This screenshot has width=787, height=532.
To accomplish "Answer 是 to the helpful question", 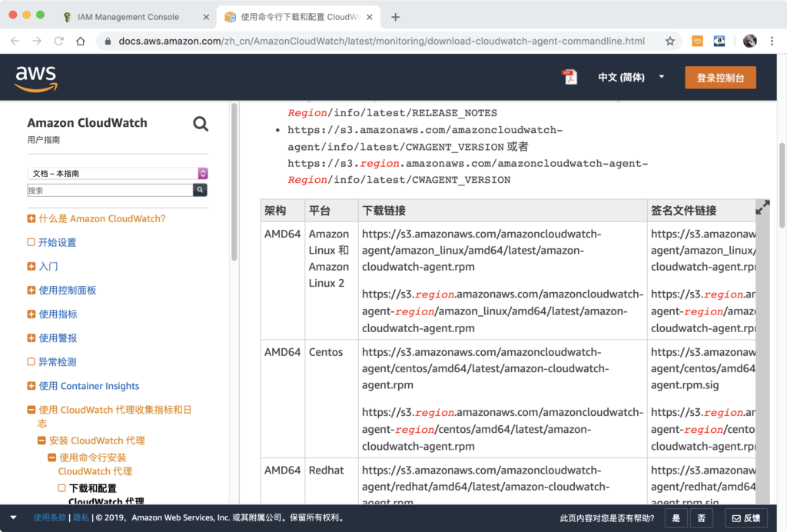I will [x=676, y=518].
